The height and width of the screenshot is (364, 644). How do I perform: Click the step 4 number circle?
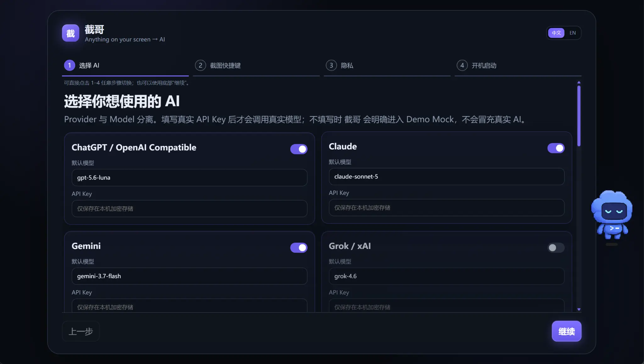pyautogui.click(x=462, y=65)
